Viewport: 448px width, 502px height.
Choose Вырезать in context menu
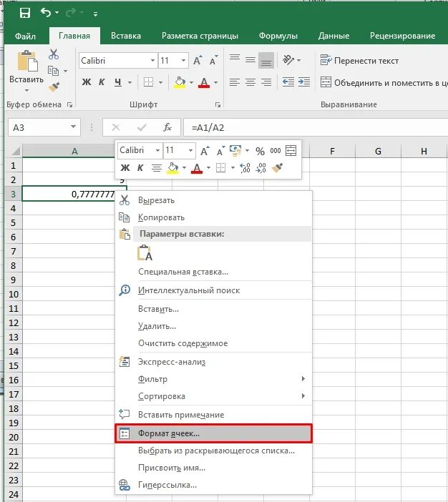coord(213,200)
